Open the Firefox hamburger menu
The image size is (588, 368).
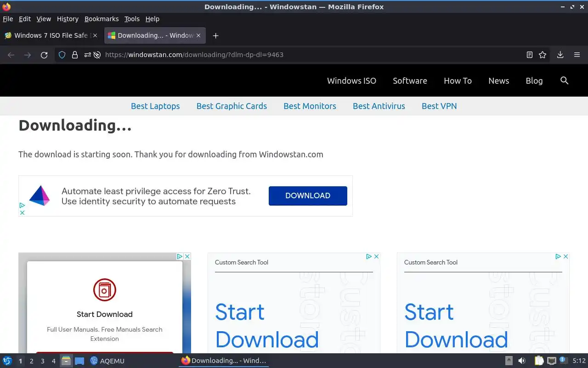pyautogui.click(x=577, y=55)
